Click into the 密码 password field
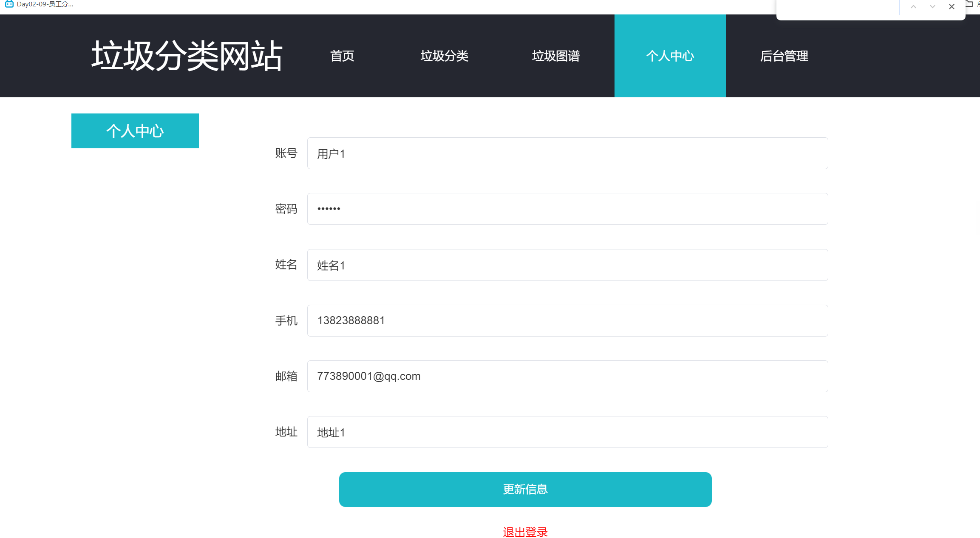 pyautogui.click(x=568, y=209)
